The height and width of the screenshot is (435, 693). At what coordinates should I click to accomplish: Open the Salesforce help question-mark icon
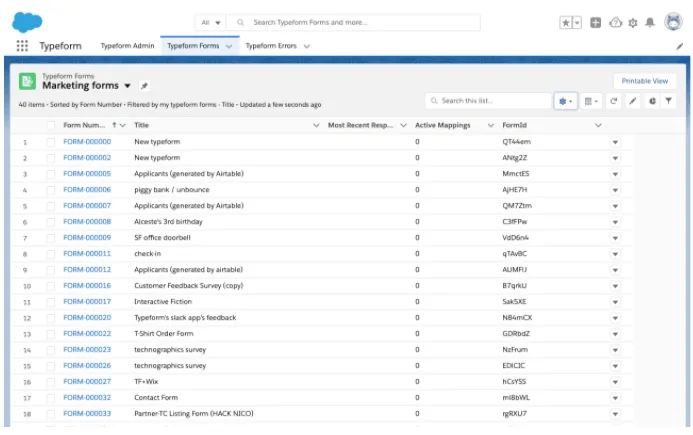click(615, 23)
